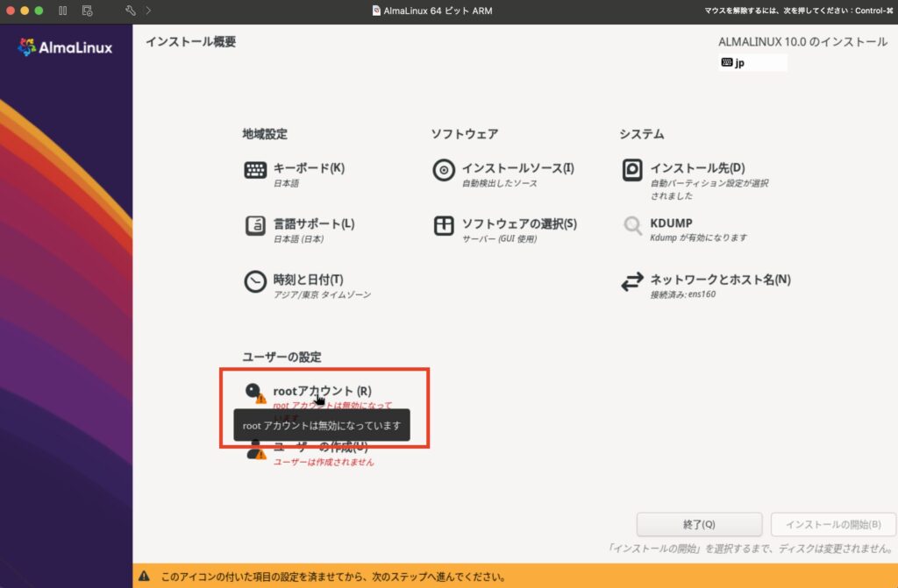The width and height of the screenshot is (898, 588).
Task: Switch the jp keyboard layout indicator
Action: (x=752, y=62)
